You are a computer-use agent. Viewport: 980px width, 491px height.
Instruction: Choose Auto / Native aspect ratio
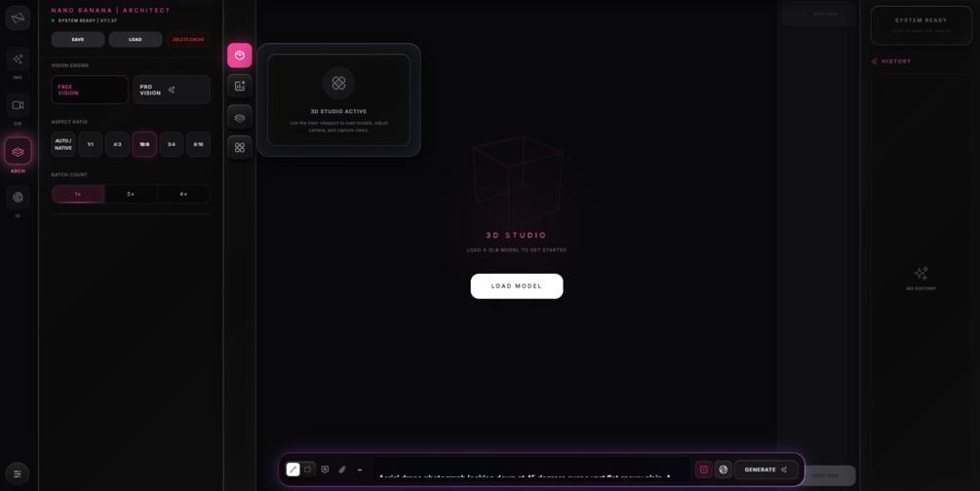[63, 144]
